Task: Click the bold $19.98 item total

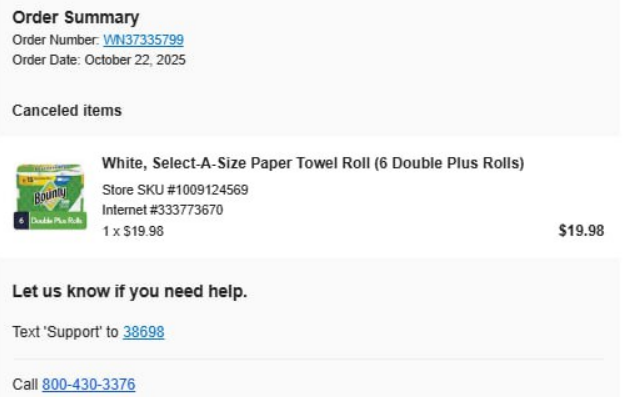Action: tap(581, 231)
